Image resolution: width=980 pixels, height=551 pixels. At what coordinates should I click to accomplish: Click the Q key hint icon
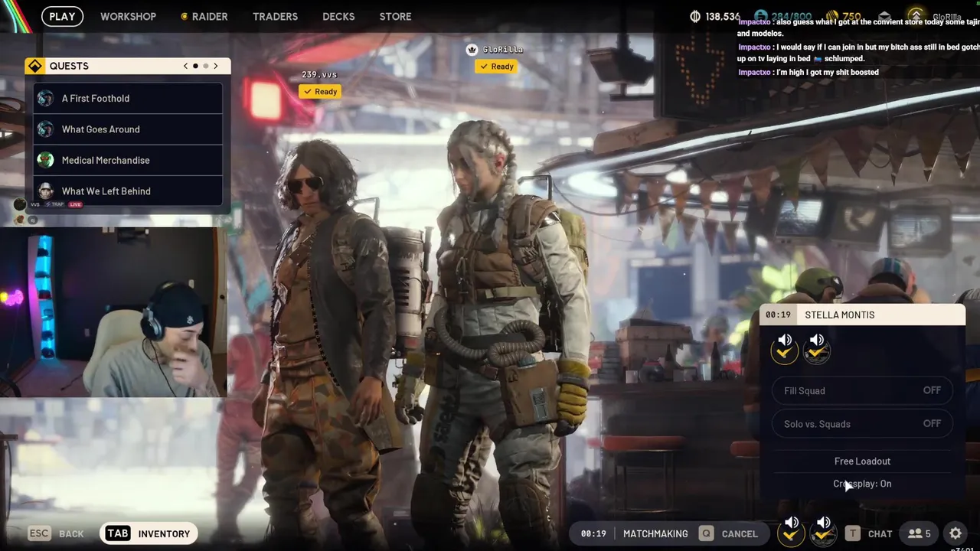pos(706,533)
